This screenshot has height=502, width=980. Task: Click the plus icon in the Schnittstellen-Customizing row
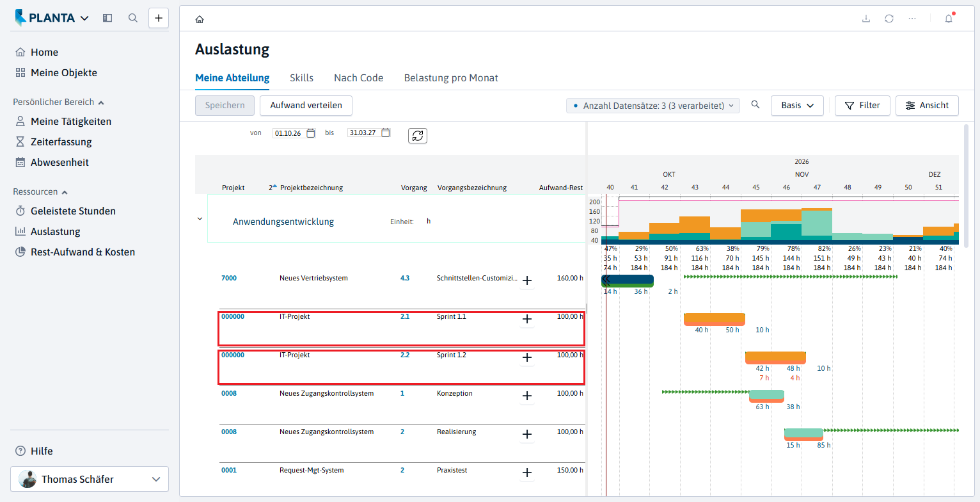point(527,280)
